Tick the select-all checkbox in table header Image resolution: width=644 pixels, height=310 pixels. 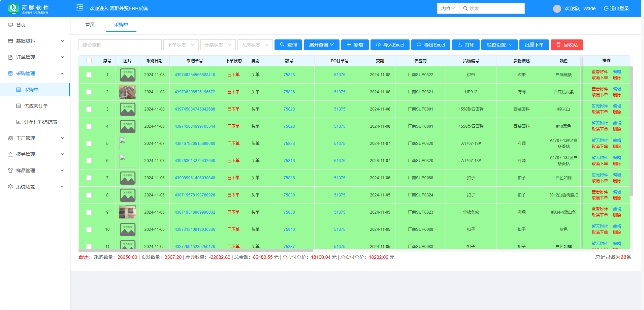89,61
